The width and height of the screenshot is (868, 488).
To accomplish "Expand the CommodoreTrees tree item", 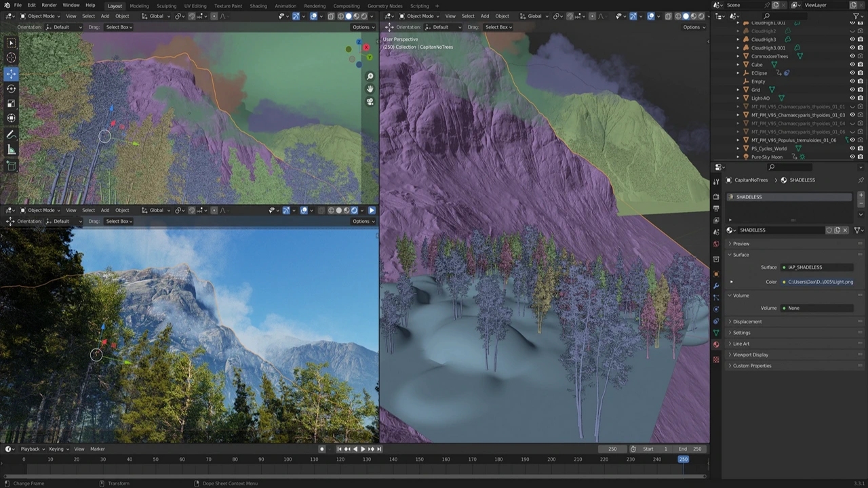I will 738,56.
